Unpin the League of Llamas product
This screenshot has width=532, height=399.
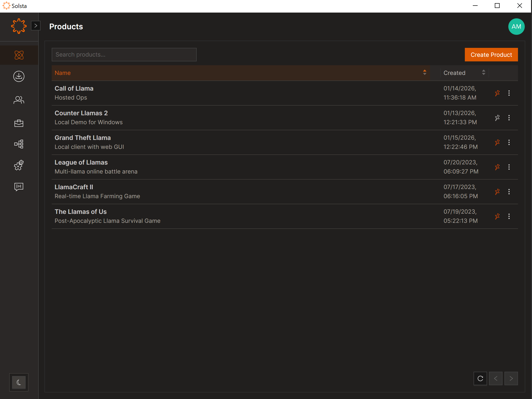[x=497, y=167]
